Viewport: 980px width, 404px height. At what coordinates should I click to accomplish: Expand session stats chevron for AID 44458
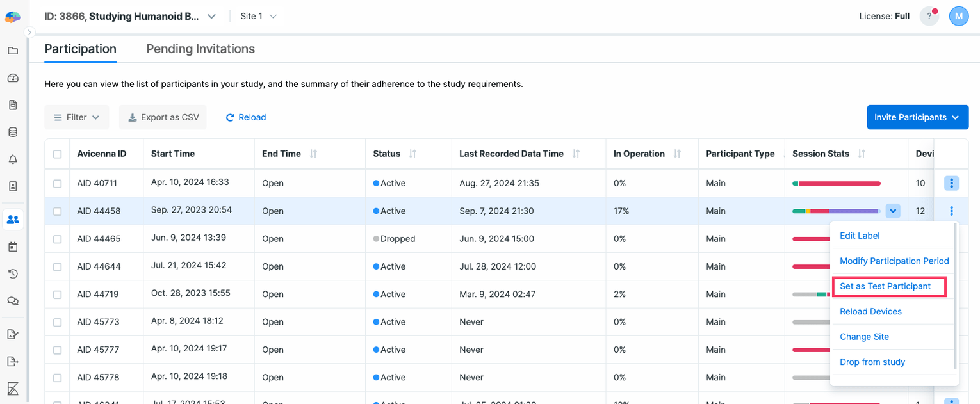894,211
